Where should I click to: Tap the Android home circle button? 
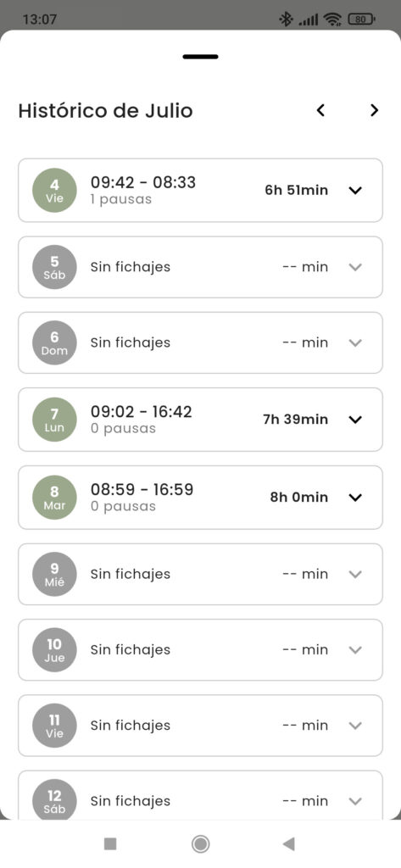(x=200, y=843)
